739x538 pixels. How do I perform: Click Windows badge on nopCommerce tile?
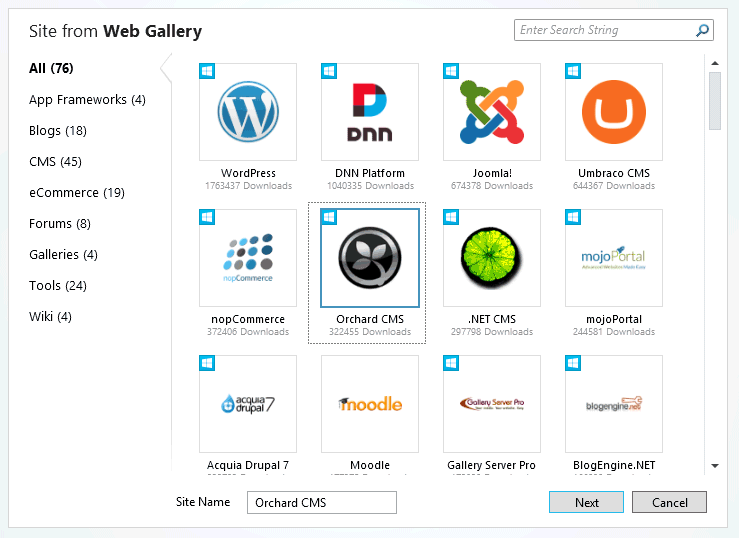point(207,217)
